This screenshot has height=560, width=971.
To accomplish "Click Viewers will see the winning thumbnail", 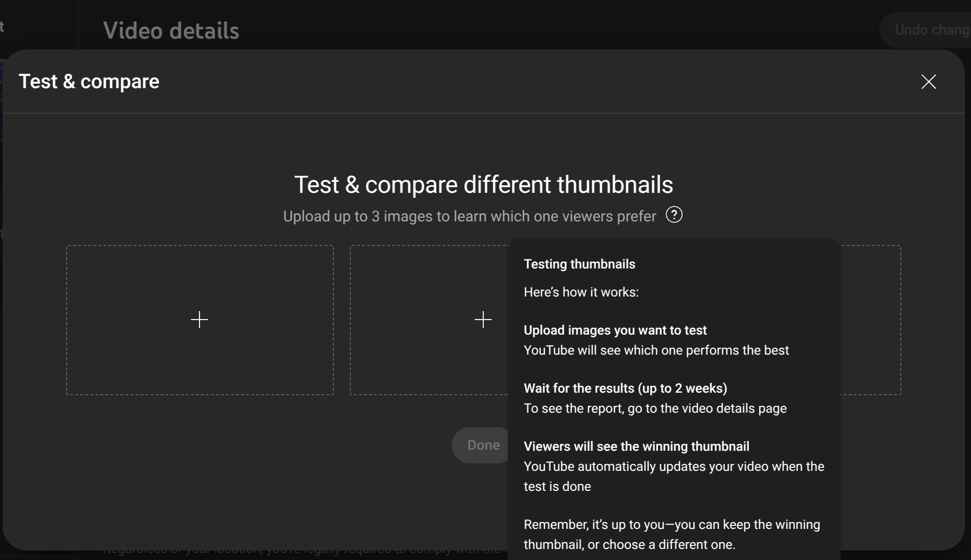I will click(637, 446).
